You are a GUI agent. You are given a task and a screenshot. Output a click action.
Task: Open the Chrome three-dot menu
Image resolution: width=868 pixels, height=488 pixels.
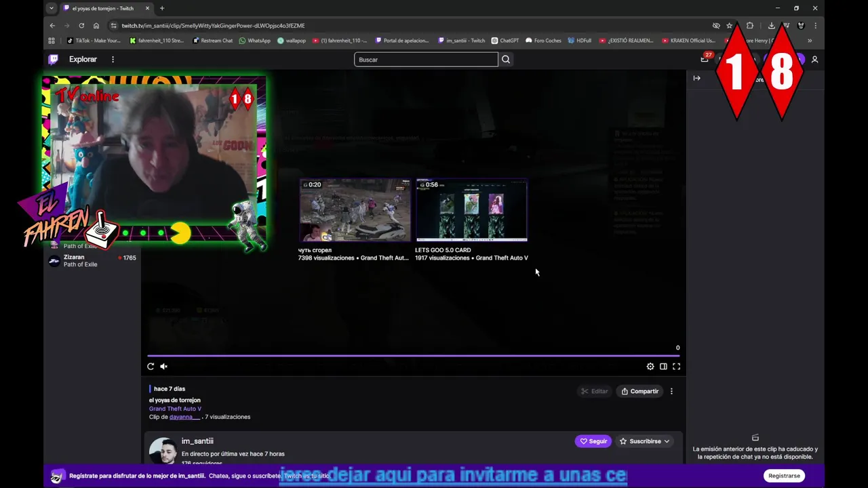pos(815,26)
